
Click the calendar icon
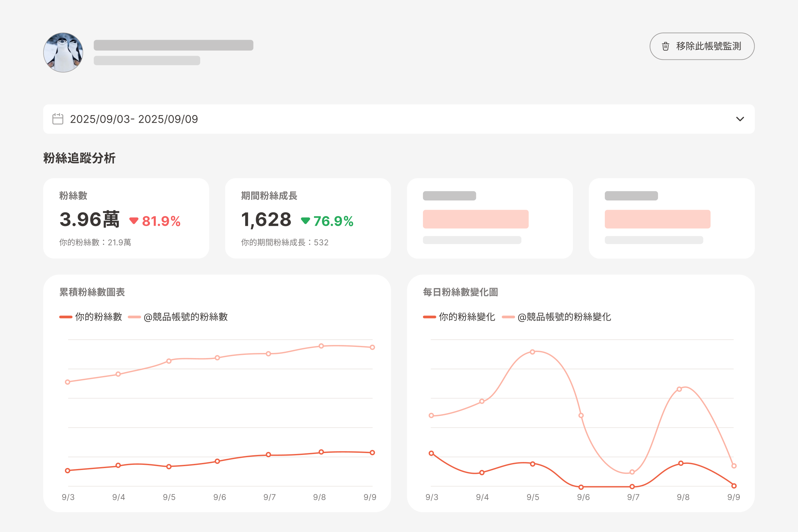58,119
